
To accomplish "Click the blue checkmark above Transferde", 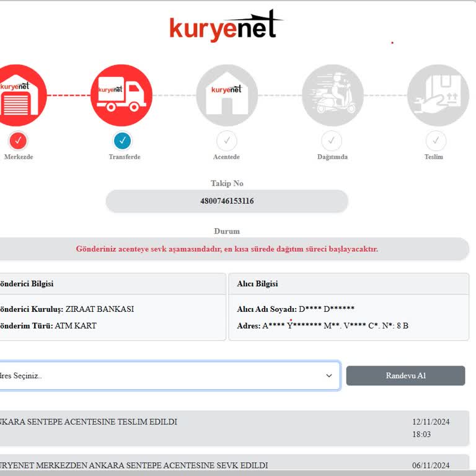I will click(123, 141).
